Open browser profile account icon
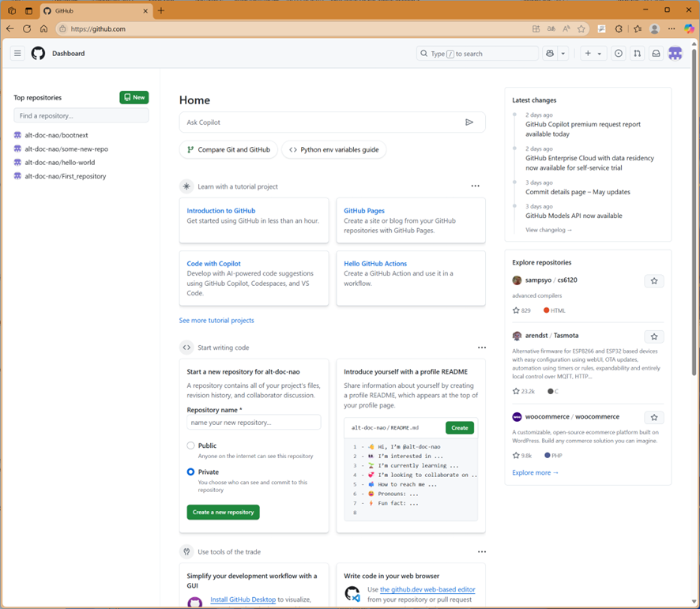Image resolution: width=700 pixels, height=609 pixels. click(654, 29)
